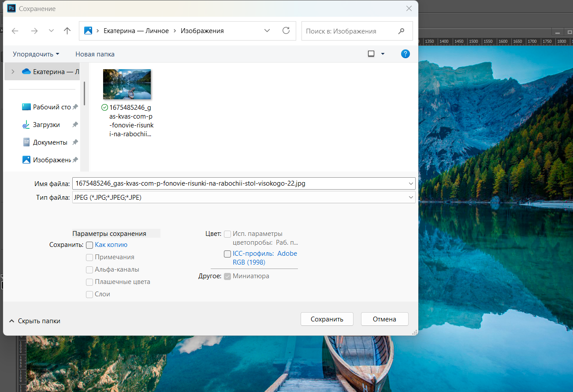Click the ICC-профиль: Adobe RGB (1998) link
Screen dimensions: 573x392
[265, 258]
